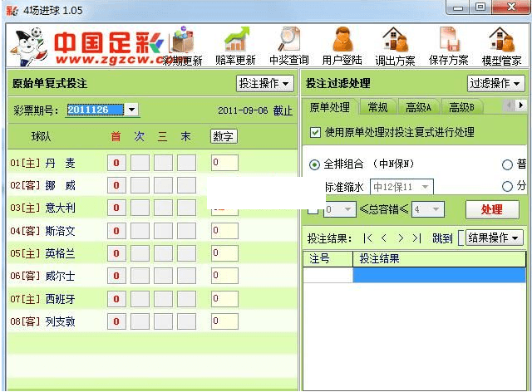Open the 投注操作 dropdown menu
532x392 pixels.
pos(265,84)
